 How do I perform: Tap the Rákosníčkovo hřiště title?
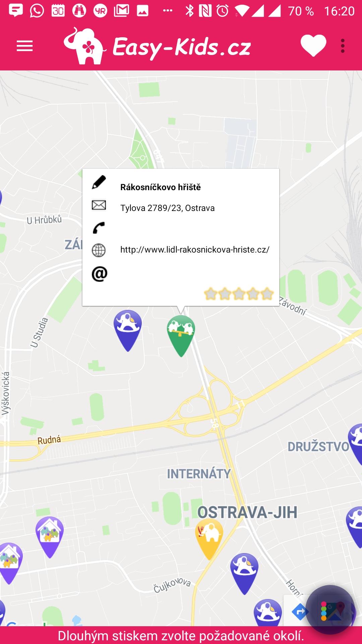point(161,187)
